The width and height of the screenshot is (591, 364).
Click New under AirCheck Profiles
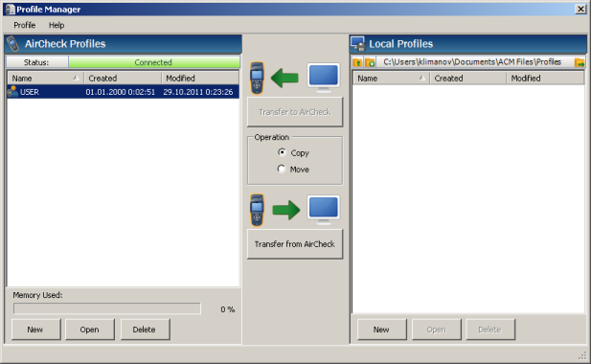(35, 330)
